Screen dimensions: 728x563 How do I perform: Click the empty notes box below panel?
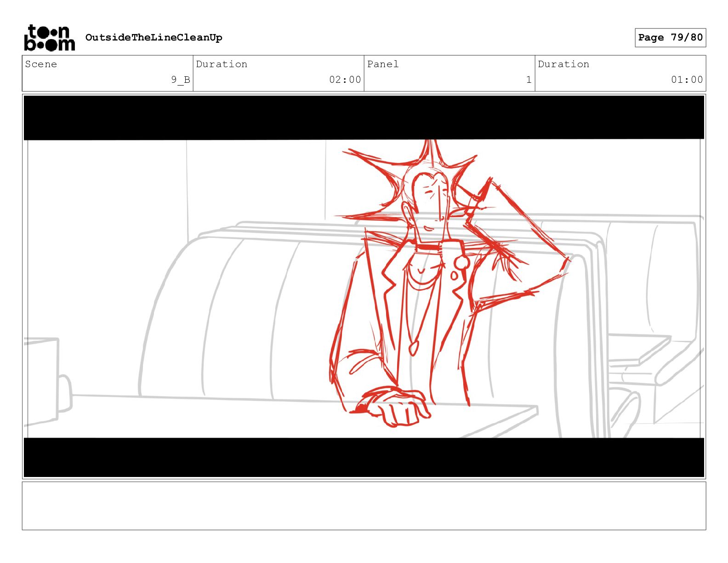364,506
